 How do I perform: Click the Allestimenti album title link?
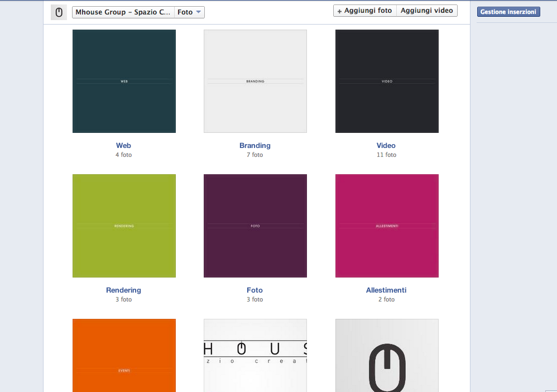[x=386, y=290]
